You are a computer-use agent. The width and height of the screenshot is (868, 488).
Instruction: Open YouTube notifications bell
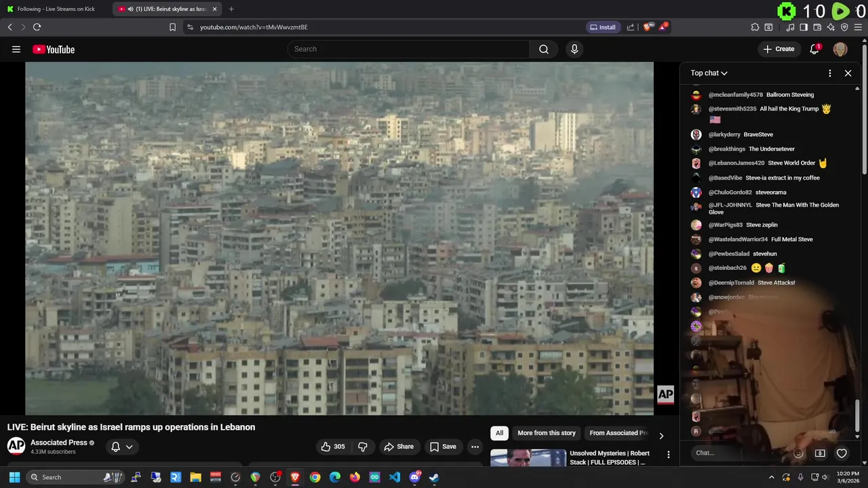pos(814,49)
